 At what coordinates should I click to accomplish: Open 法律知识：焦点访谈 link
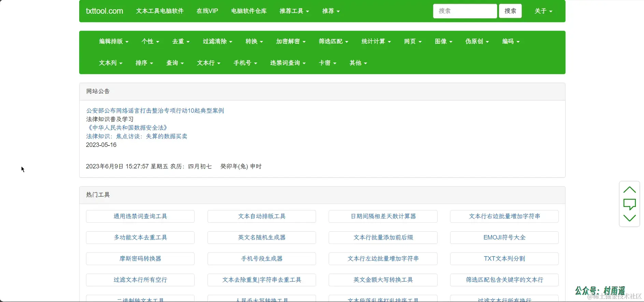tap(137, 136)
